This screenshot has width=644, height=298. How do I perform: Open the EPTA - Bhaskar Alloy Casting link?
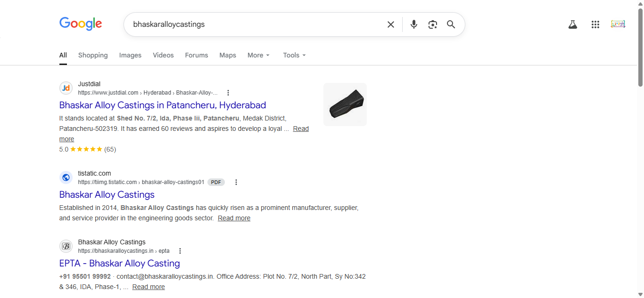pos(119,263)
